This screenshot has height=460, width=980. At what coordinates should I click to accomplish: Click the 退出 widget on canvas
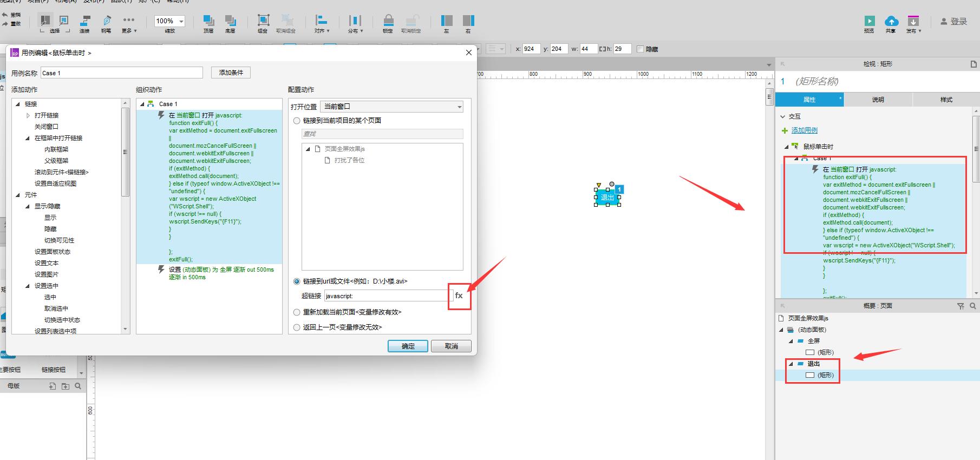tap(607, 198)
